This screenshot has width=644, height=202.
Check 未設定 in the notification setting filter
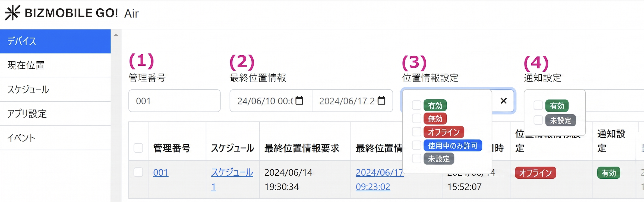[x=538, y=120]
